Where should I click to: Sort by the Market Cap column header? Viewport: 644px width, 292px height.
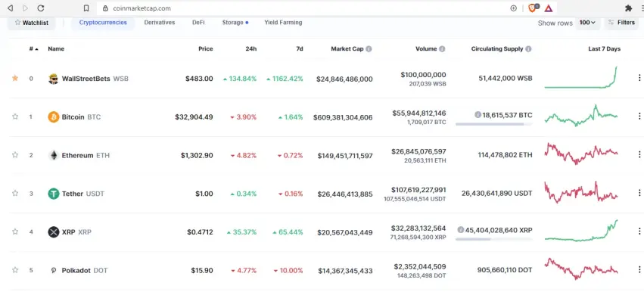click(347, 49)
